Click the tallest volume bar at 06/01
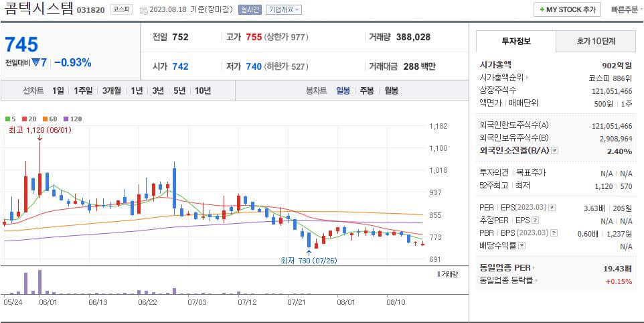The image size is (644, 323). pos(40,282)
